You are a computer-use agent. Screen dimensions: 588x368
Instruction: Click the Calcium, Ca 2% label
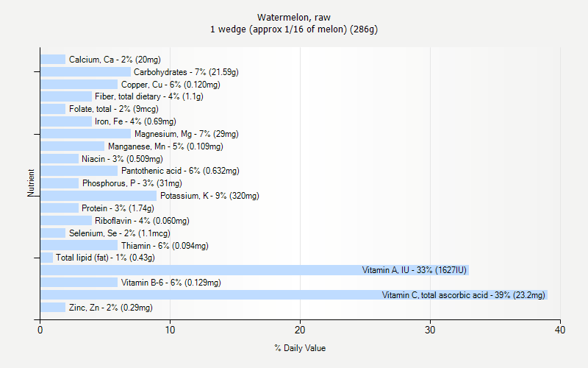(115, 60)
